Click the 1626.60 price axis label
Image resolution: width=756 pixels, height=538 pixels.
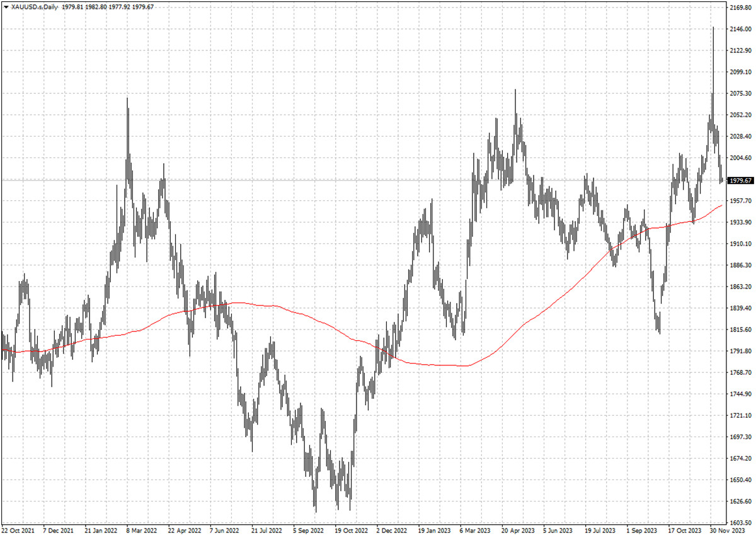[740, 501]
